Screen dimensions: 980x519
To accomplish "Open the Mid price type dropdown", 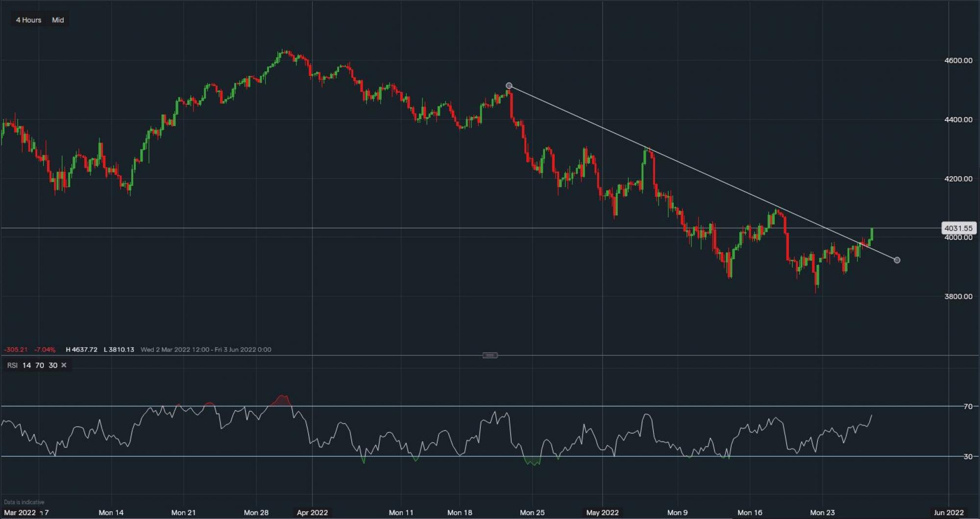I will coord(58,20).
